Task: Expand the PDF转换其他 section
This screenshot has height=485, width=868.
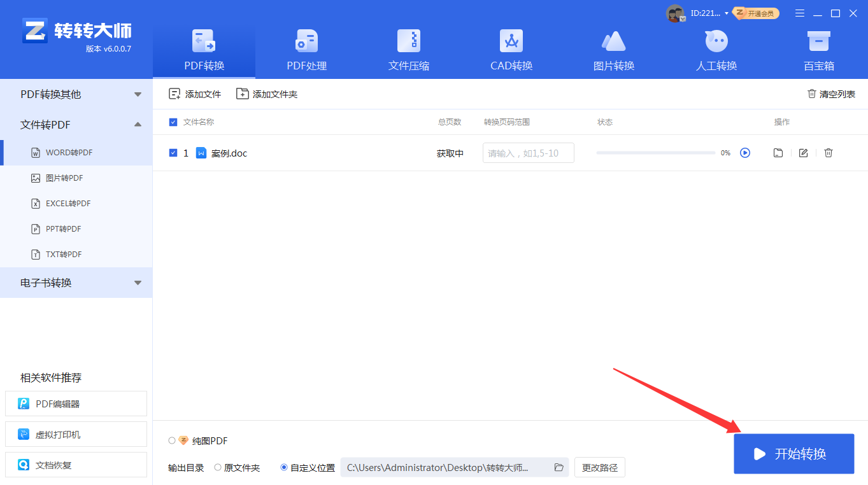Action: (76, 94)
